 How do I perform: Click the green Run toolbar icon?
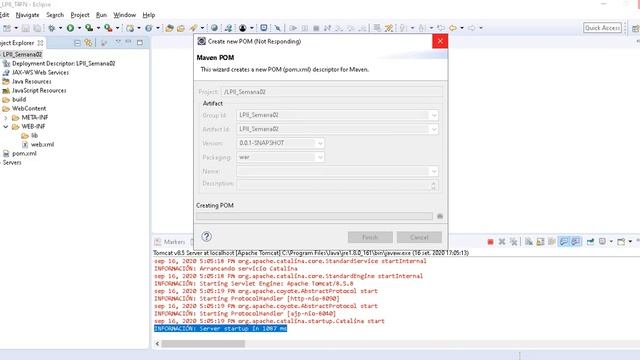coord(71,28)
